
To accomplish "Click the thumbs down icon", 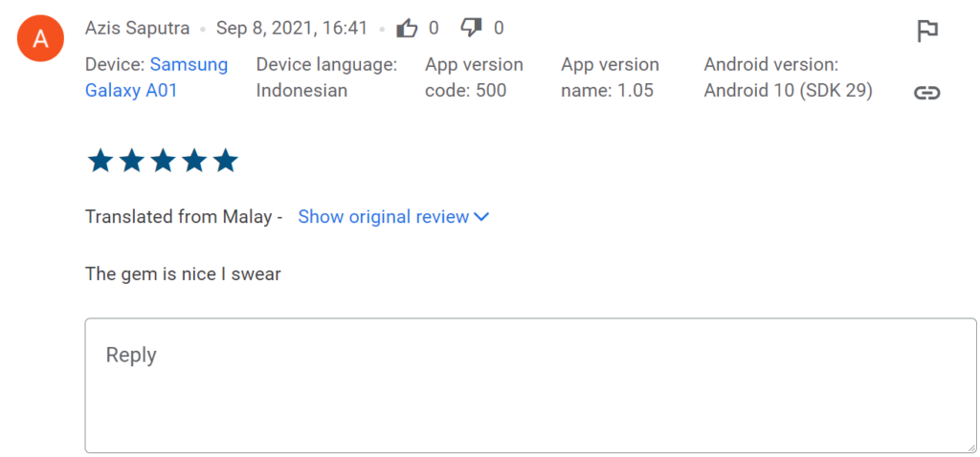I will [x=471, y=29].
